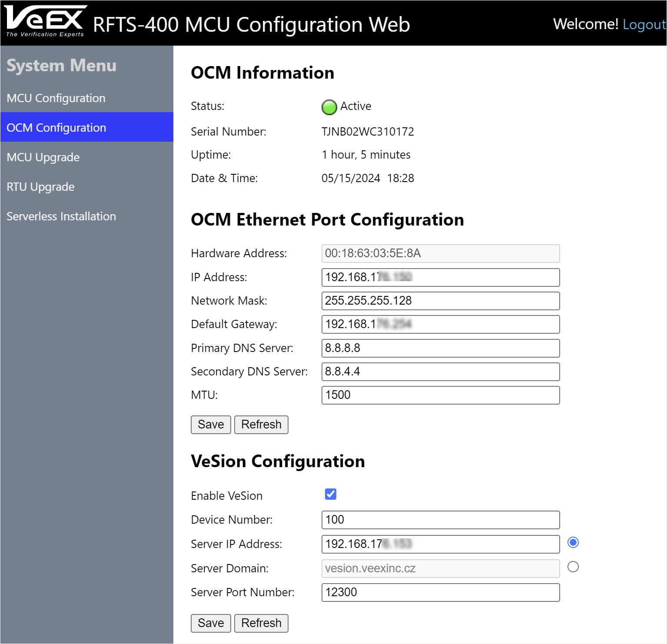Refresh the VeSion configuration
667x644 pixels.
tap(261, 623)
